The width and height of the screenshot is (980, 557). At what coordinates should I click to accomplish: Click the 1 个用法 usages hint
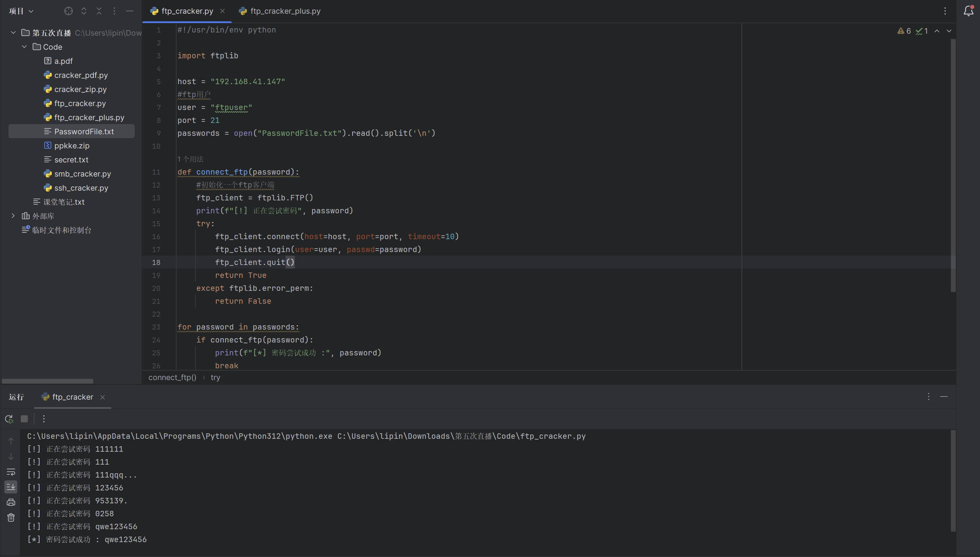(191, 159)
